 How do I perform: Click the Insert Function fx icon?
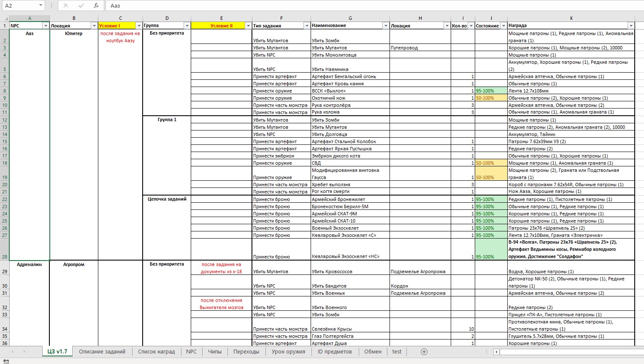(96, 5)
